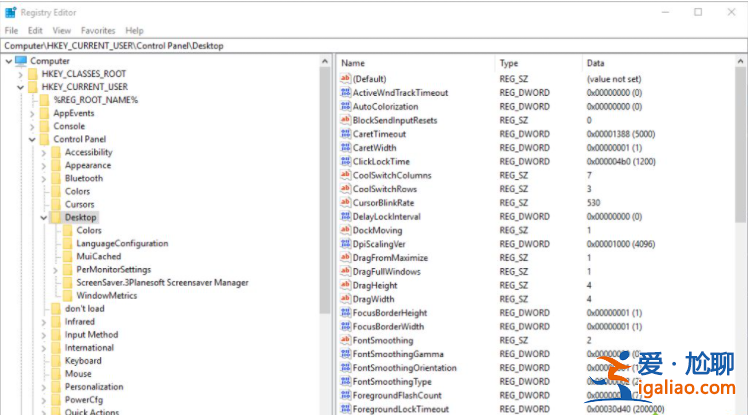
Task: Select the Personalization key in the tree
Action: click(94, 387)
